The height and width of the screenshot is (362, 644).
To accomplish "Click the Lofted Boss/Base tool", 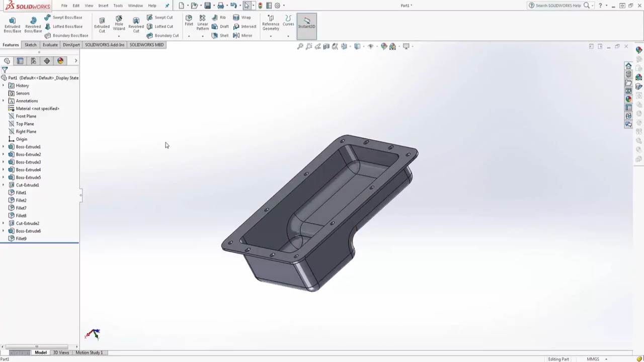I will pyautogui.click(x=63, y=27).
